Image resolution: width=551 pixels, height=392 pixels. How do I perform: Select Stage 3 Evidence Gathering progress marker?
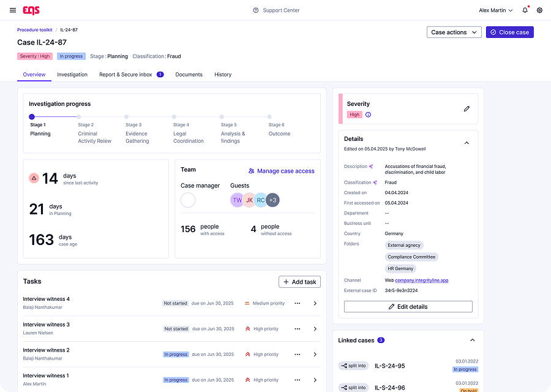[127, 116]
